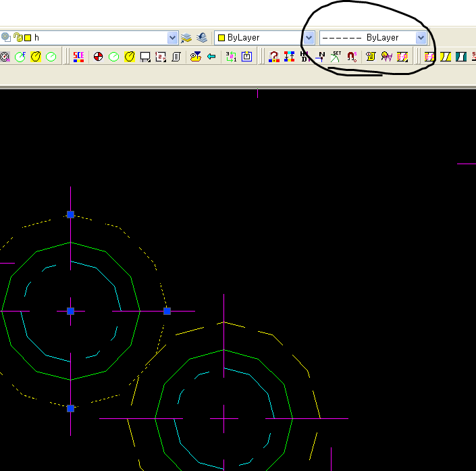Click the green dial icon left of SCE
The image size is (476, 471).
point(51,57)
